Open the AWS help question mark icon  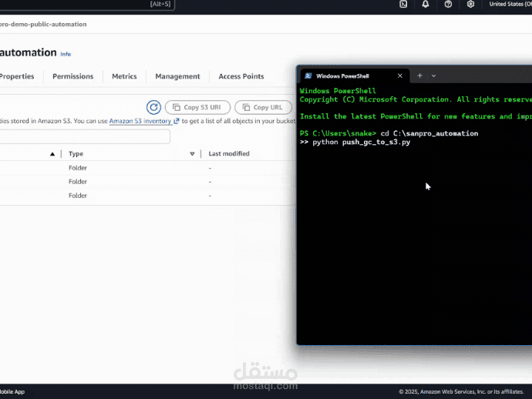coord(448,4)
